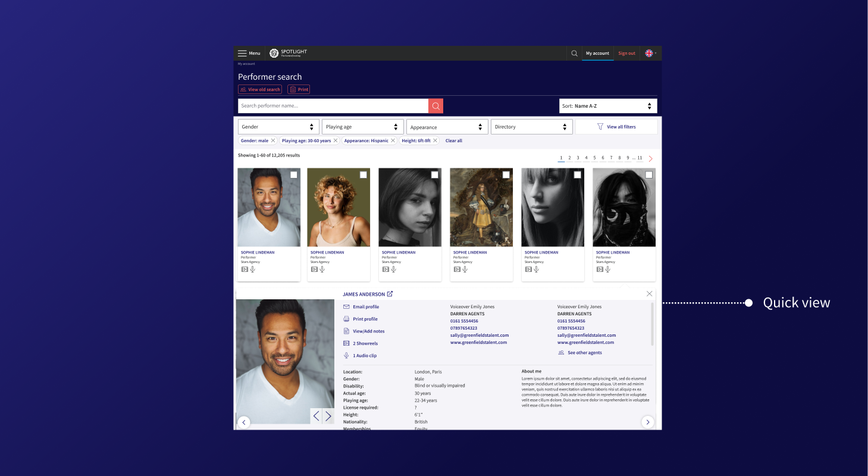The height and width of the screenshot is (476, 868).
Task: Click the microphone icon for 1 Audio clip
Action: click(346, 355)
